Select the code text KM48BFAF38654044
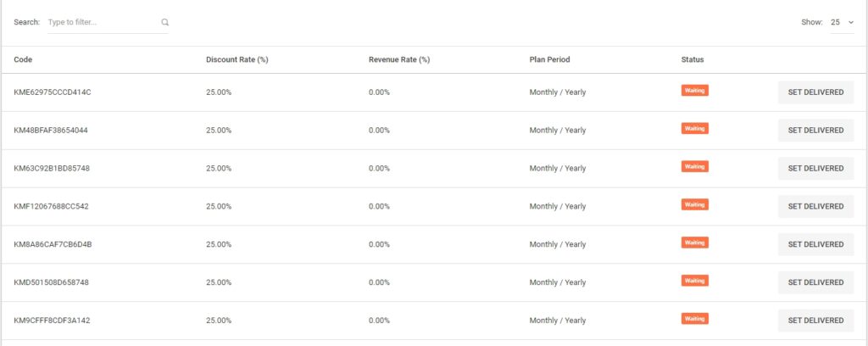 pos(51,131)
